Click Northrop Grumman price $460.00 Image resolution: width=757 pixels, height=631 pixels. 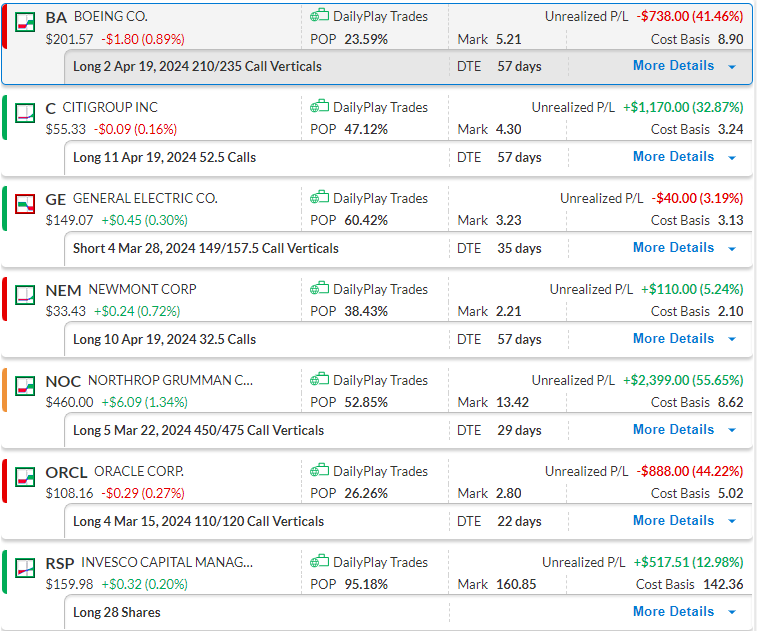click(x=70, y=402)
